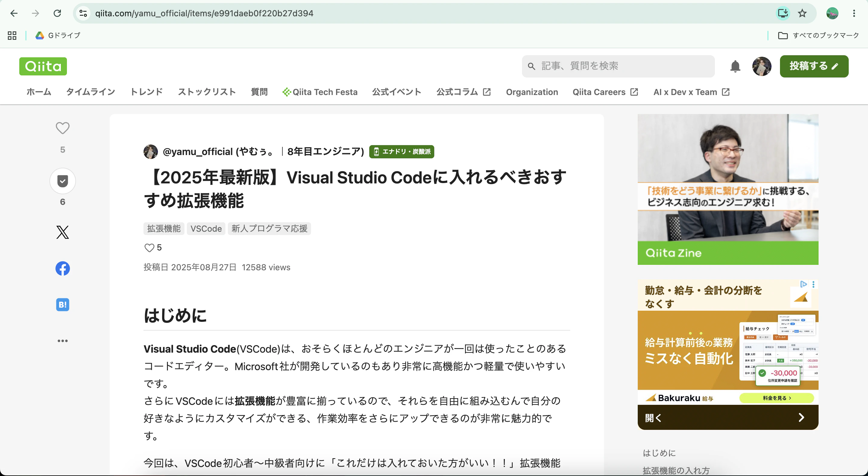Open Qiita Tech Festa link
This screenshot has height=476, width=868.
click(320, 92)
